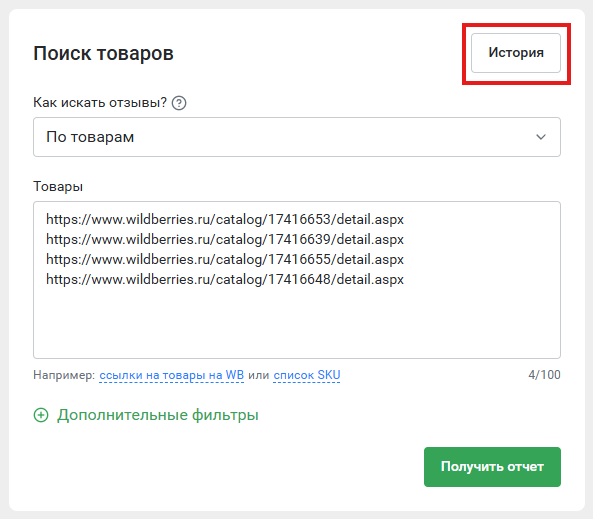Place cursor in URL ending 17416655
Image resolution: width=593 pixels, height=519 pixels.
[225, 260]
